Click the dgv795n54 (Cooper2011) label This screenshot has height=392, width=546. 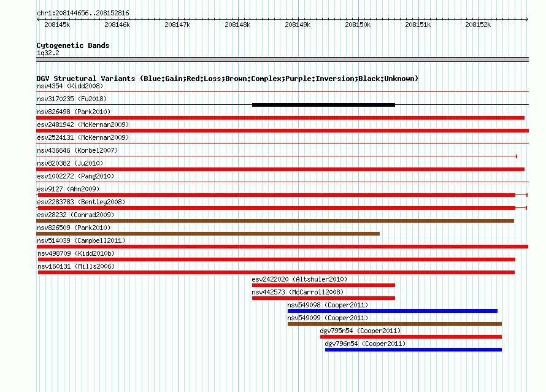360,331
